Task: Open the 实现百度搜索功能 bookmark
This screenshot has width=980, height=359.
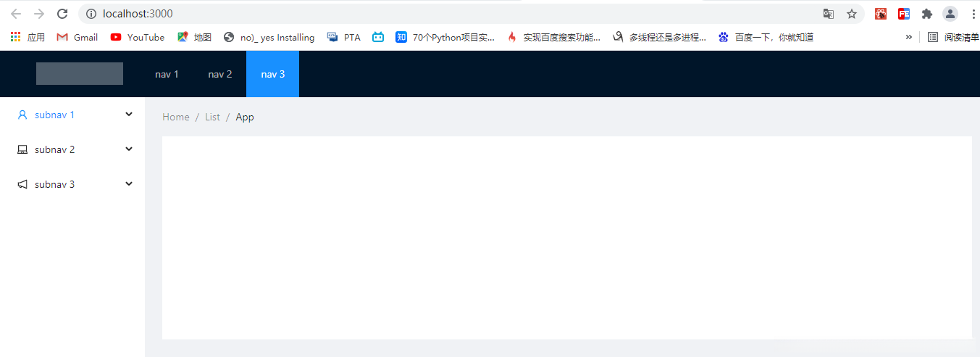Action: point(554,37)
